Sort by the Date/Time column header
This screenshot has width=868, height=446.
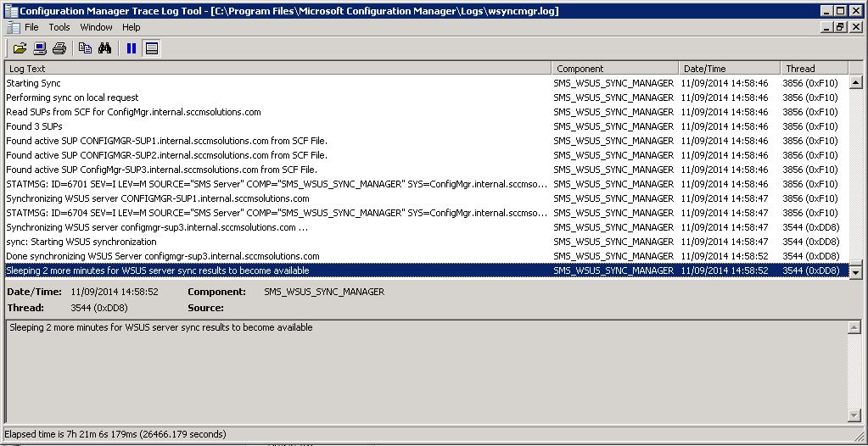(x=729, y=69)
